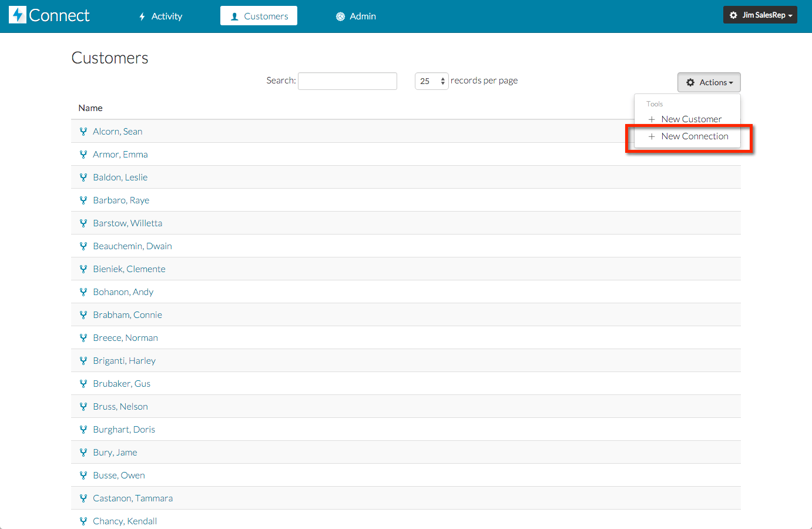The width and height of the screenshot is (812, 529).
Task: Toggle the Actions dropdown button
Action: (709, 82)
